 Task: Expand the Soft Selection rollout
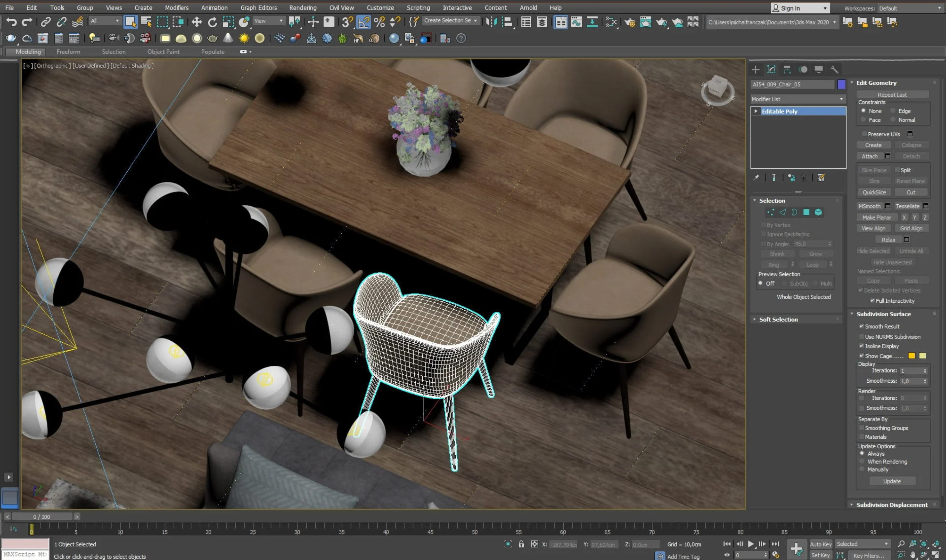tap(778, 319)
